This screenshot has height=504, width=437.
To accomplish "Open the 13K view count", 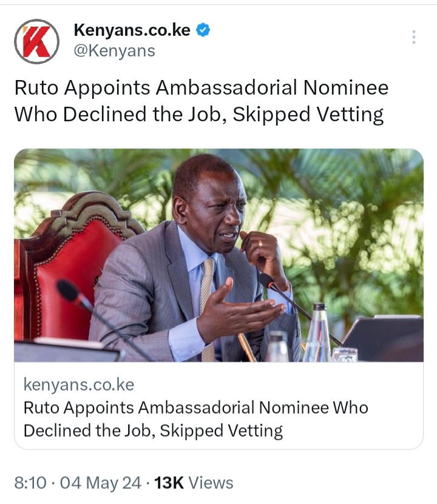I will click(169, 483).
